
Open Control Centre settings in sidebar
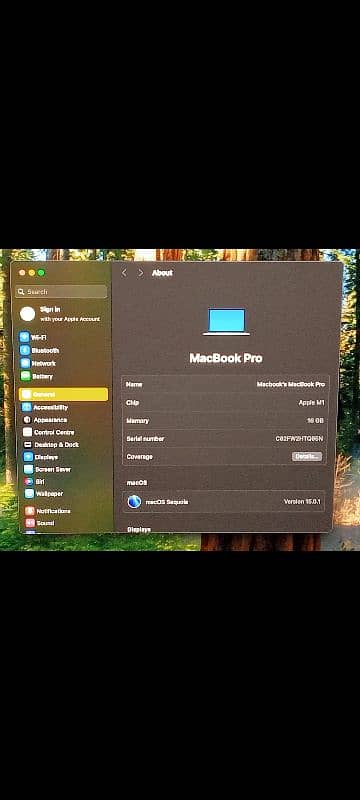tap(48, 432)
